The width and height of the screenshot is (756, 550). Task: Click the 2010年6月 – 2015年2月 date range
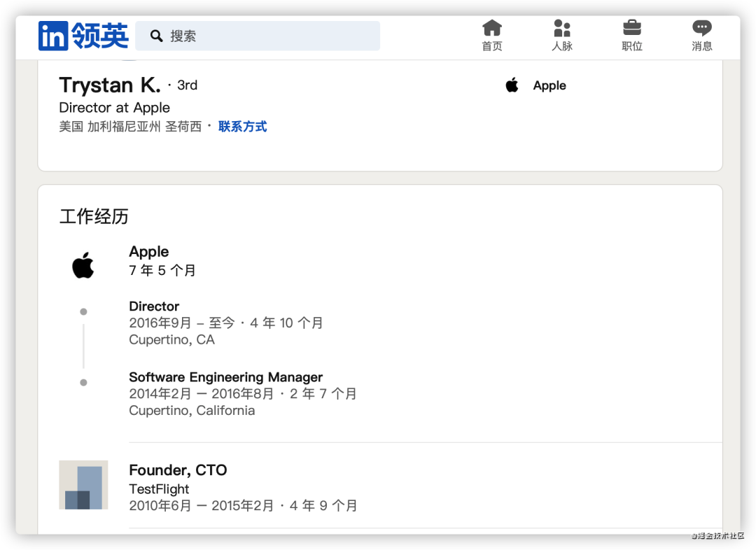pyautogui.click(x=201, y=506)
